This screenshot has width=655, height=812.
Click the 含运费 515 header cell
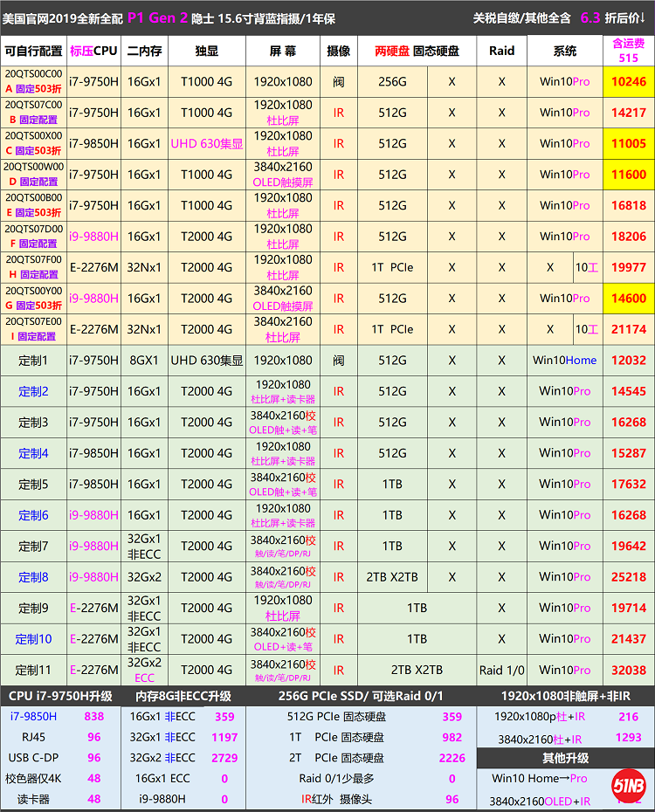point(628,51)
